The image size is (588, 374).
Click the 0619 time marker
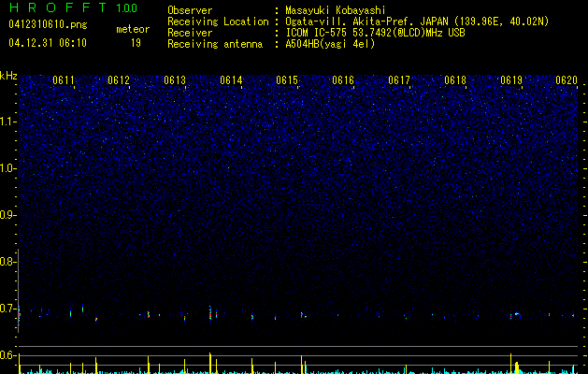coord(511,80)
